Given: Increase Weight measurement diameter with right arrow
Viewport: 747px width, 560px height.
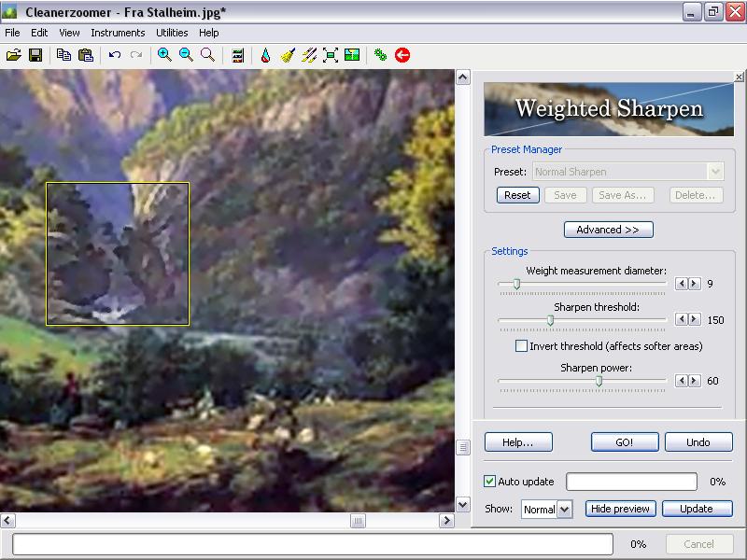Looking at the screenshot, I should pyautogui.click(x=695, y=284).
